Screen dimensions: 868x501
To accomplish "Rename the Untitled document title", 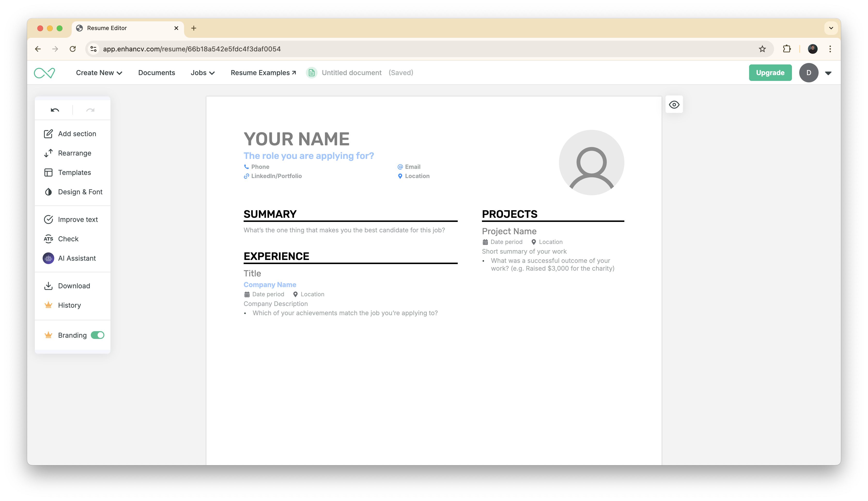I will click(x=351, y=73).
